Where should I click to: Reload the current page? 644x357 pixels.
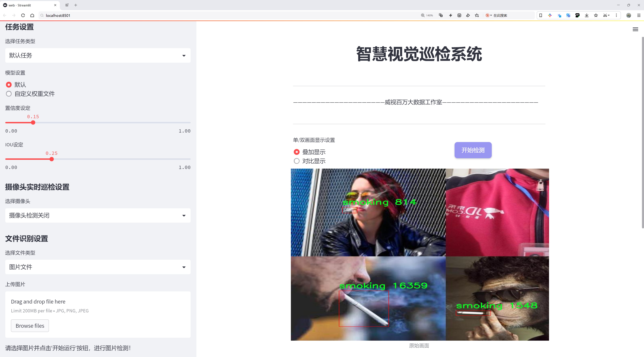pos(23,15)
